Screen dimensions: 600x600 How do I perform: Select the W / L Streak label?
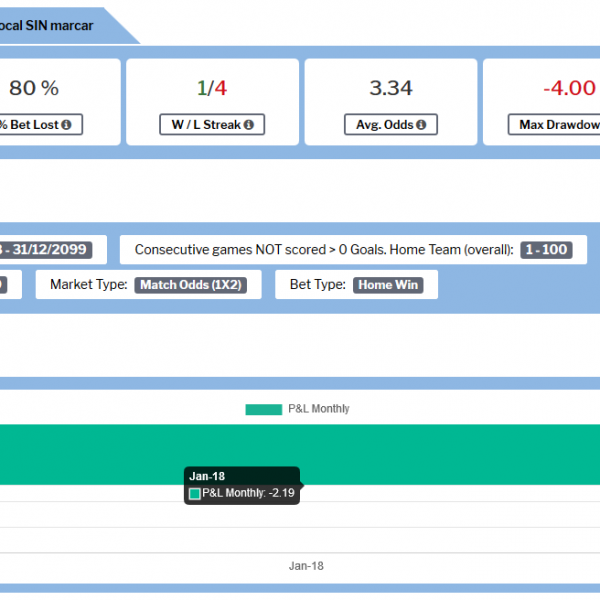[204, 125]
